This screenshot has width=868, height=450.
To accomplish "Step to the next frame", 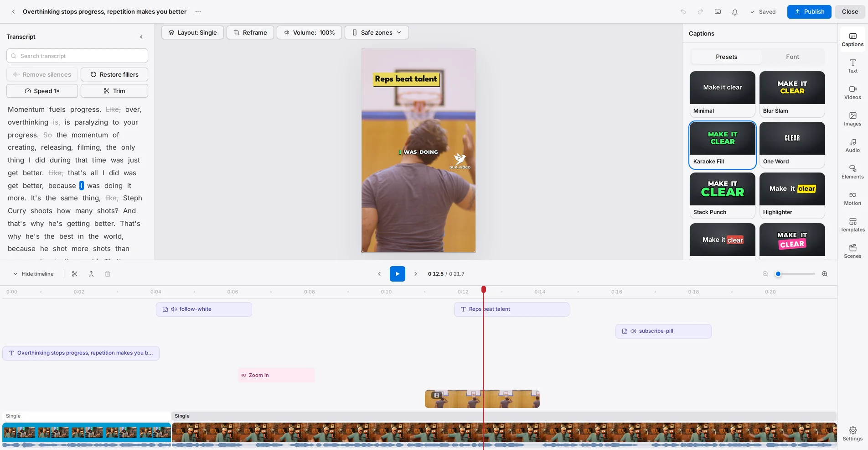I will pyautogui.click(x=416, y=274).
